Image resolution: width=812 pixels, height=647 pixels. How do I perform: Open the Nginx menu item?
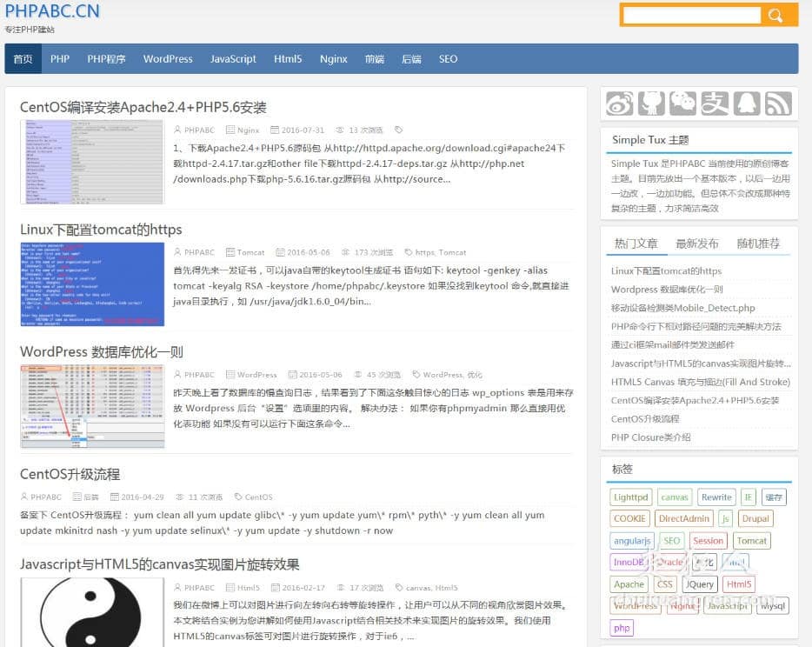click(x=333, y=59)
